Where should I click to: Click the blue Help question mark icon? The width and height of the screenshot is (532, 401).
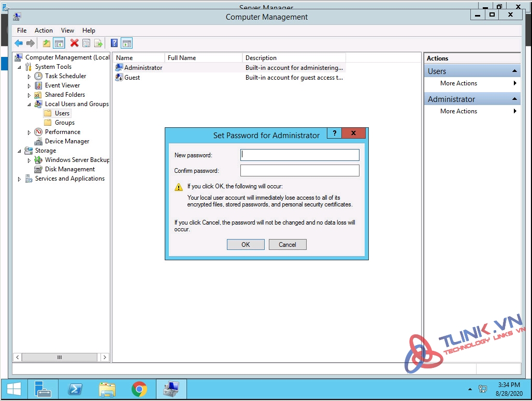[114, 43]
